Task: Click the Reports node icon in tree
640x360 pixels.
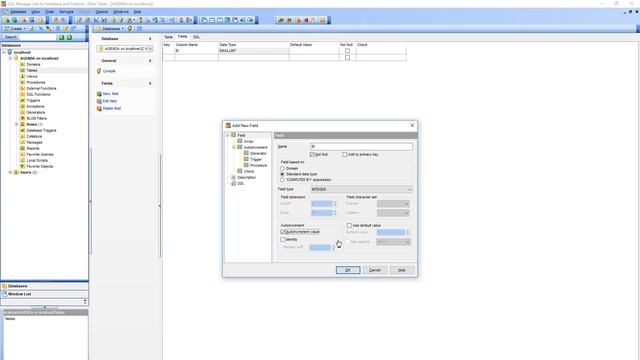Action: (x=23, y=148)
